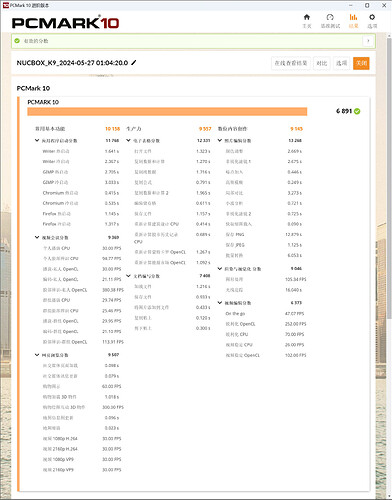
Task: Click the 1080p H.264 video row
Action: (x=82, y=439)
